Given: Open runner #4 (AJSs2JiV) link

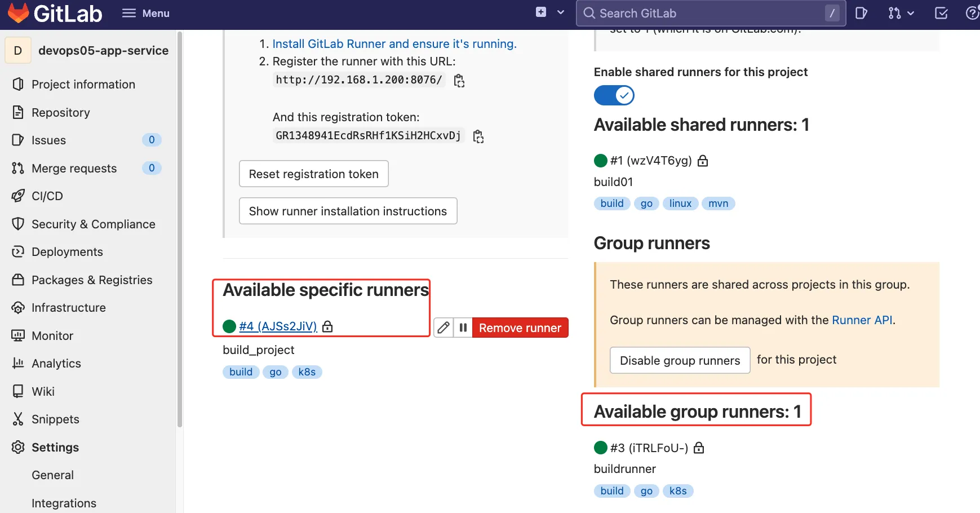Looking at the screenshot, I should point(278,326).
